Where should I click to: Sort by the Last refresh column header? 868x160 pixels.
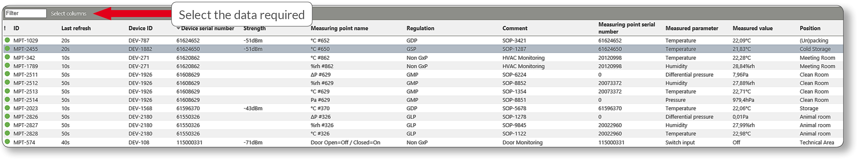(76, 28)
